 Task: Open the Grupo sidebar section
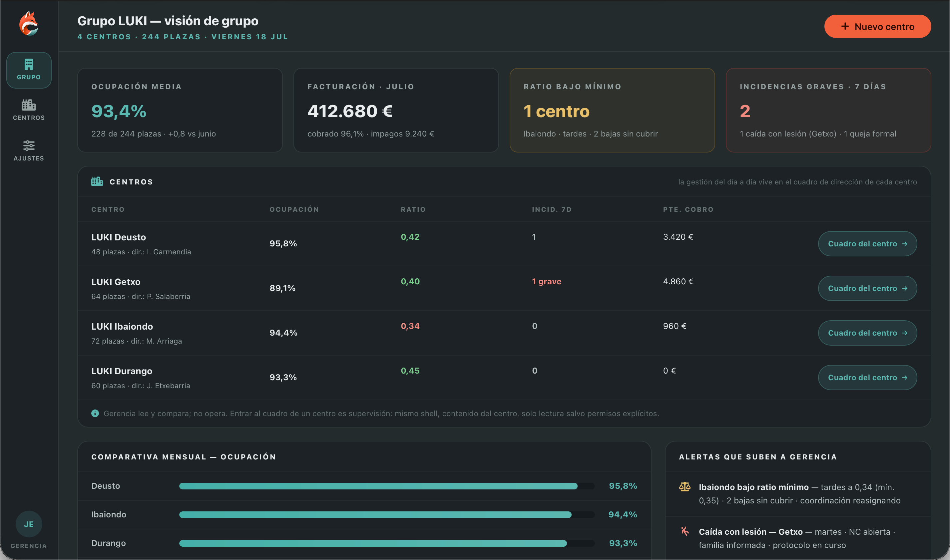29,70
